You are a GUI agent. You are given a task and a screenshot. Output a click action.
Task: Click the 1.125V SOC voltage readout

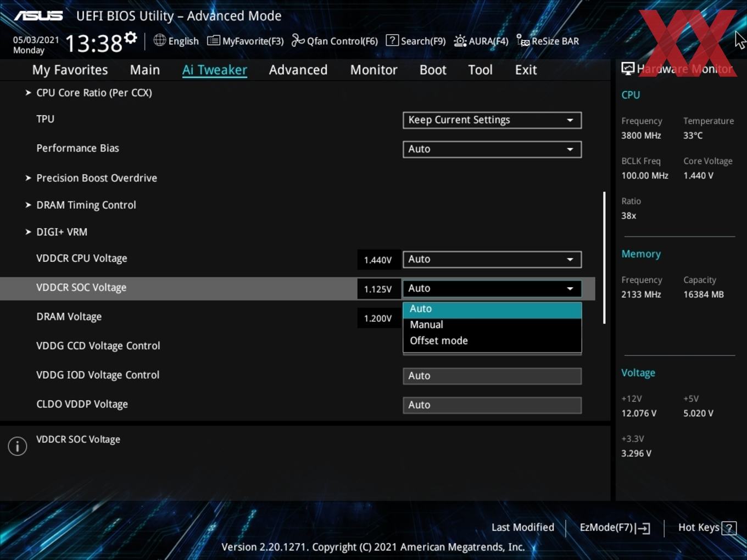point(378,289)
